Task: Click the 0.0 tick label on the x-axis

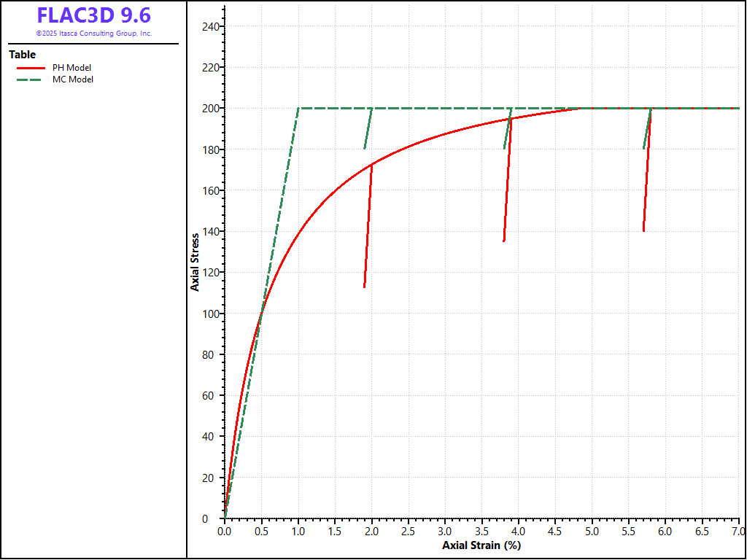Action: pyautogui.click(x=225, y=532)
